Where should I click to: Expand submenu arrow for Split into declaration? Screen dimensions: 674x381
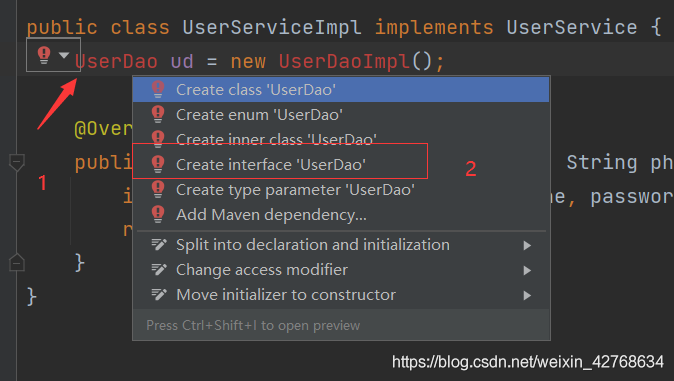click(527, 245)
